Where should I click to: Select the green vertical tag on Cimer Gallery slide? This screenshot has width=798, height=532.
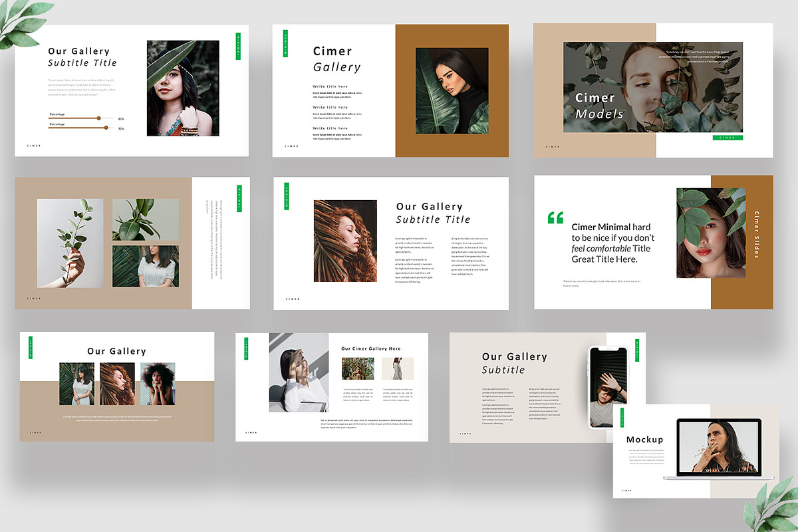286,43
